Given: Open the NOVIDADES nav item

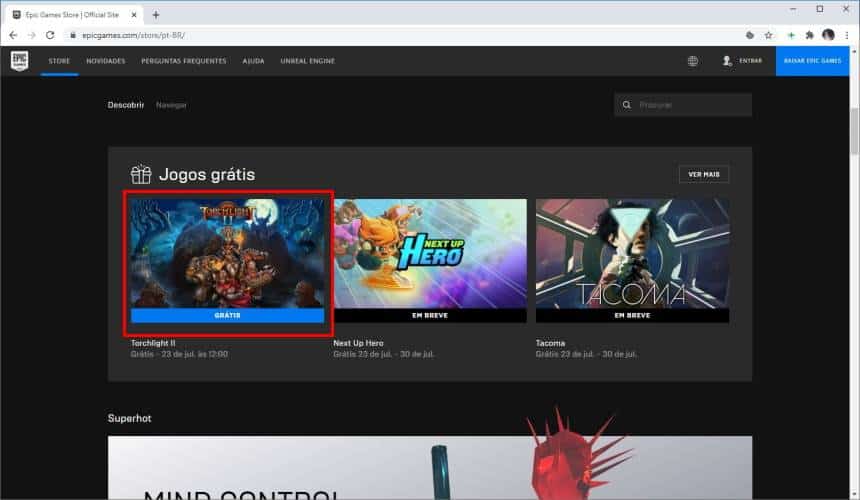Looking at the screenshot, I should point(106,61).
